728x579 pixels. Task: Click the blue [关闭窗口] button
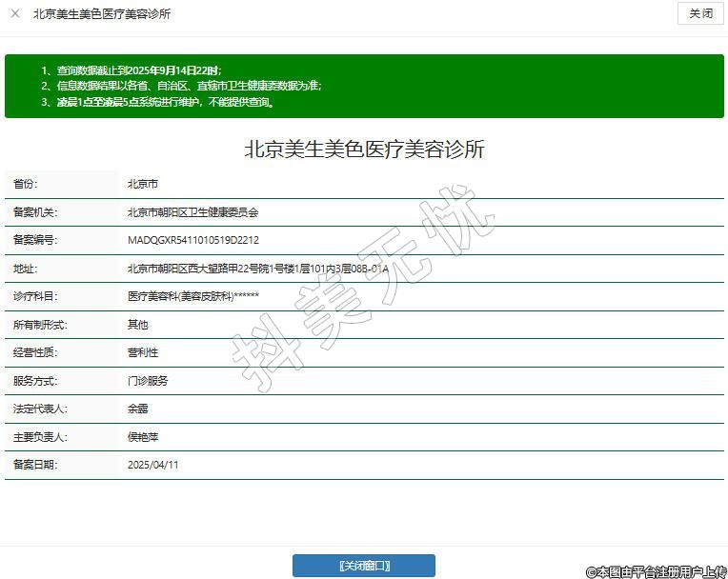[363, 566]
